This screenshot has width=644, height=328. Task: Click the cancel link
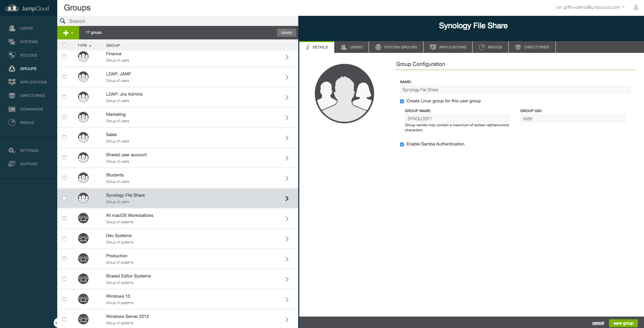pos(598,323)
